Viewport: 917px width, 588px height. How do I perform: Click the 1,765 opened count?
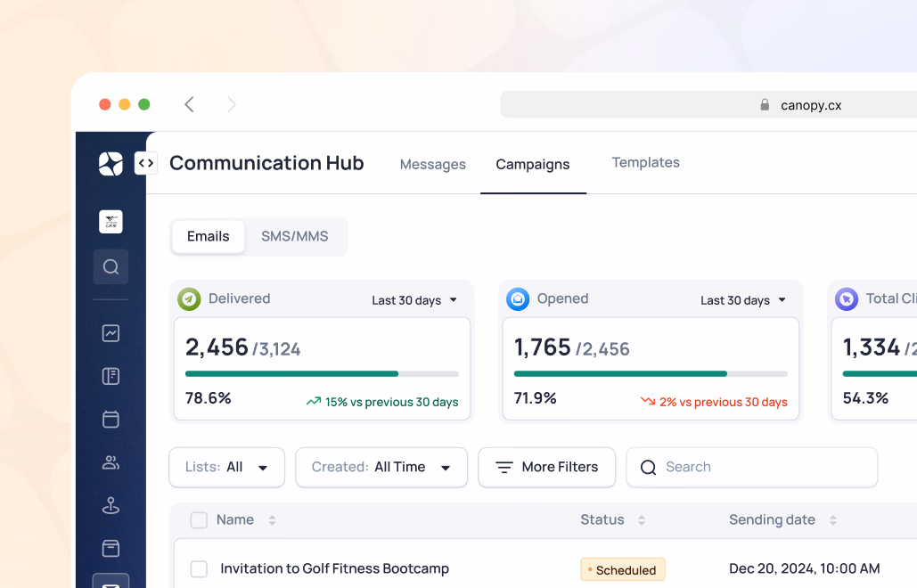point(542,347)
